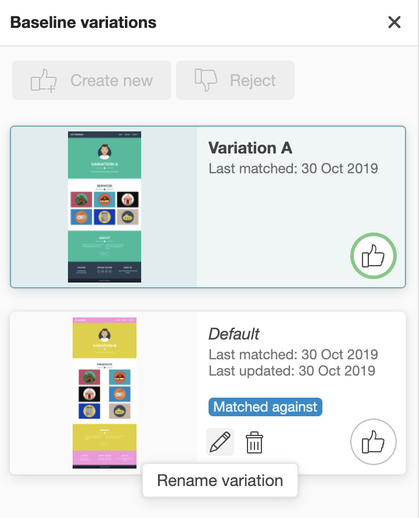The height and width of the screenshot is (518, 420).
Task: Select the Variation A title text
Action: coord(250,148)
